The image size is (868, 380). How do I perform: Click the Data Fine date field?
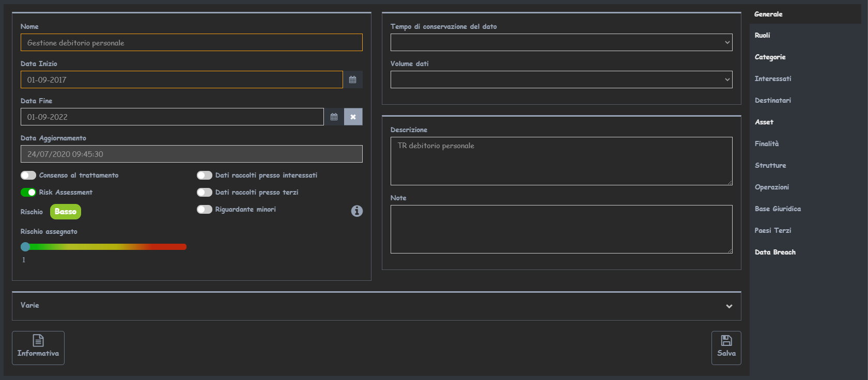tap(173, 117)
